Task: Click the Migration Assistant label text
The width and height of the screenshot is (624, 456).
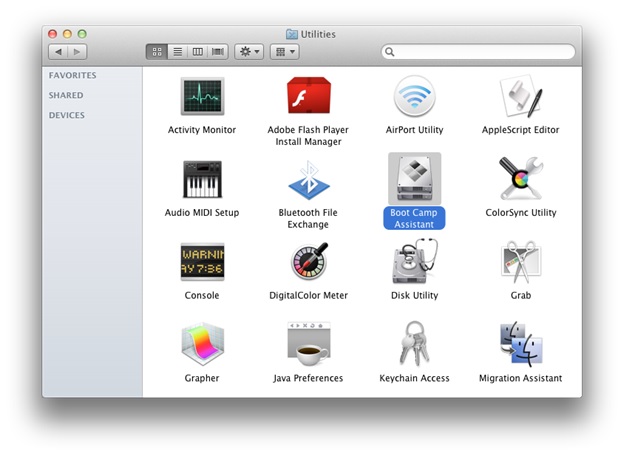Action: tap(521, 378)
